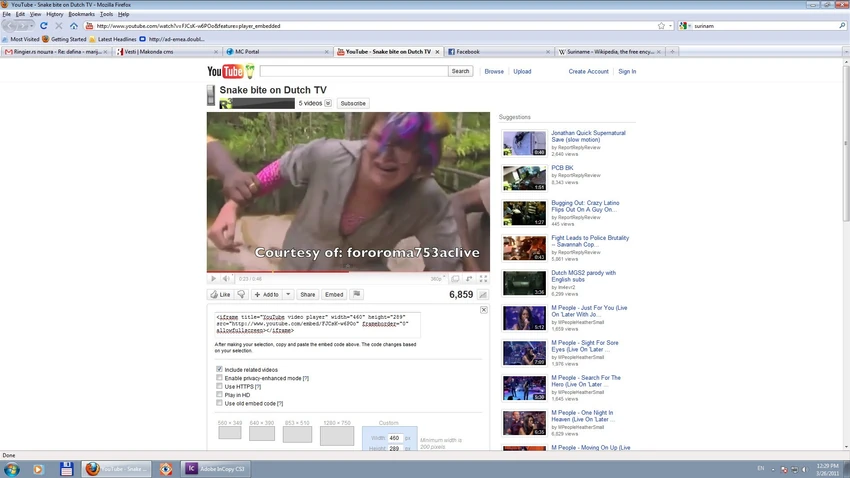Open the Bookmarks menu

pos(81,14)
